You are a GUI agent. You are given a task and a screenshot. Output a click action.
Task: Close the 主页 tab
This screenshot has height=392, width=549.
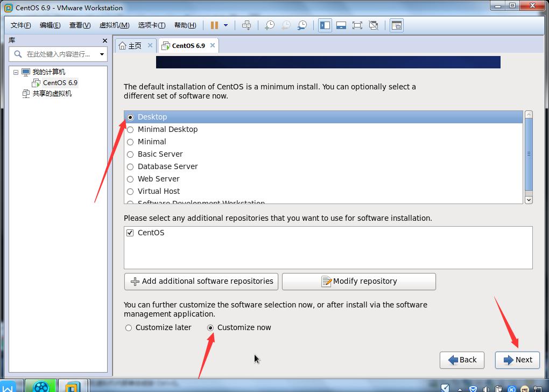point(150,45)
